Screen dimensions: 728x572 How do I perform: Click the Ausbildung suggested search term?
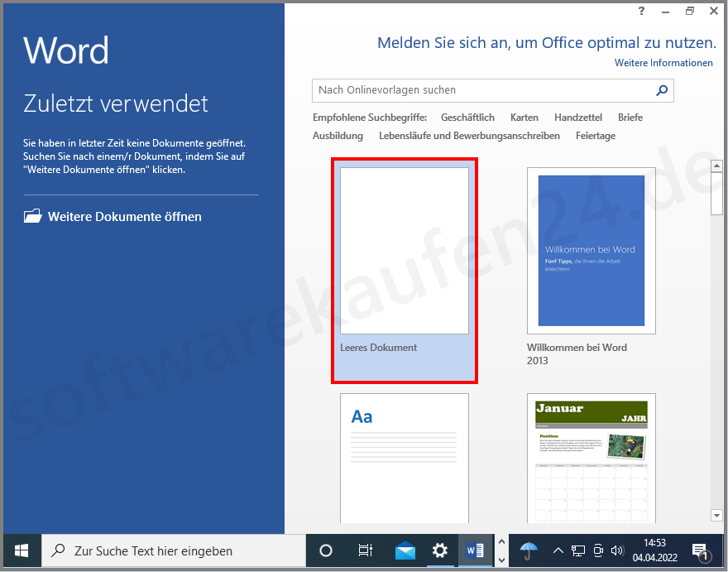click(x=338, y=136)
